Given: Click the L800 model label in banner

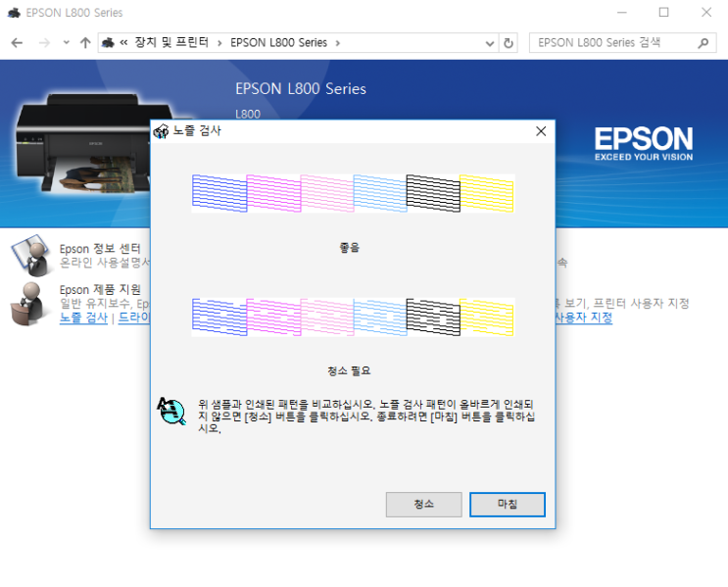Looking at the screenshot, I should 248,115.
